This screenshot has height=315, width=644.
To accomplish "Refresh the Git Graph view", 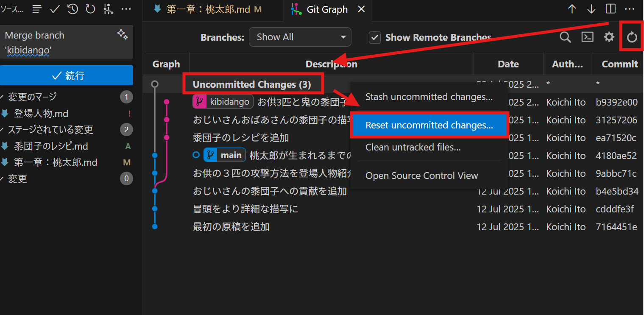I will (632, 37).
